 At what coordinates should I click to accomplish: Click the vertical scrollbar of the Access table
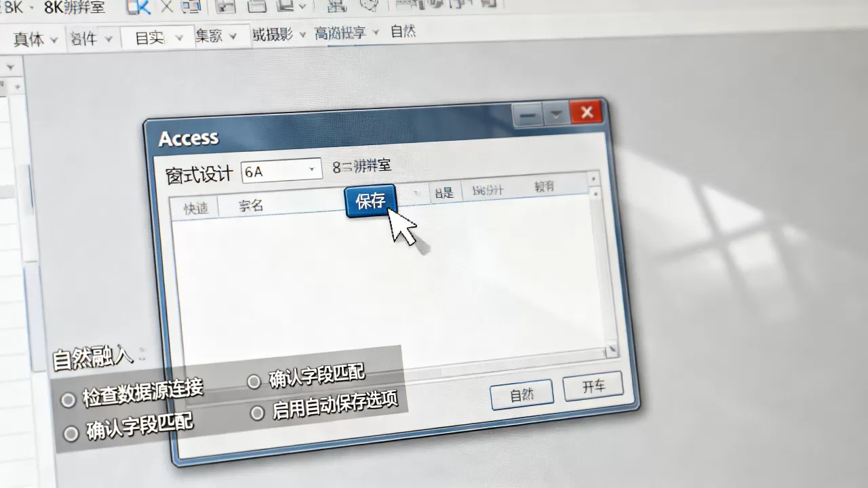(602, 264)
